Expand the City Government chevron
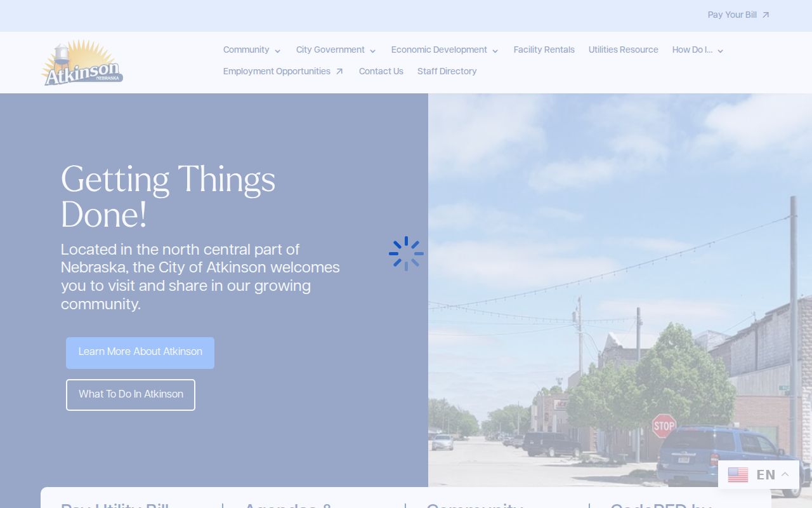Image resolution: width=812 pixels, height=508 pixels. coord(372,51)
